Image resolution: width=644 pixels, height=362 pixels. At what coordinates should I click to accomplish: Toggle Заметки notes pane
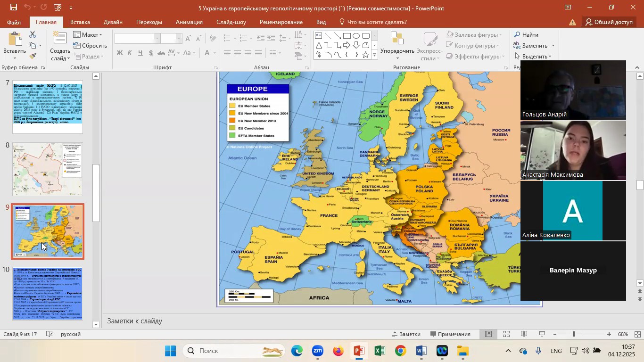[406, 334]
